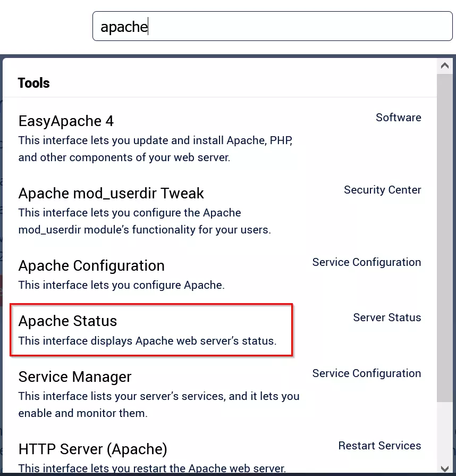Open Apache mod_userdir Tweak

coord(111,193)
